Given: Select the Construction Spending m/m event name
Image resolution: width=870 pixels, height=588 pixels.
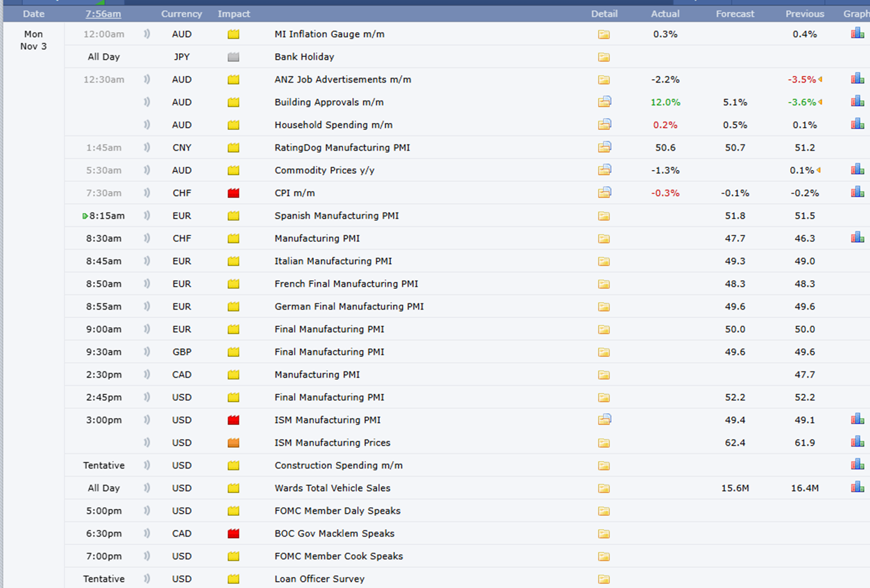Looking at the screenshot, I should [x=338, y=465].
